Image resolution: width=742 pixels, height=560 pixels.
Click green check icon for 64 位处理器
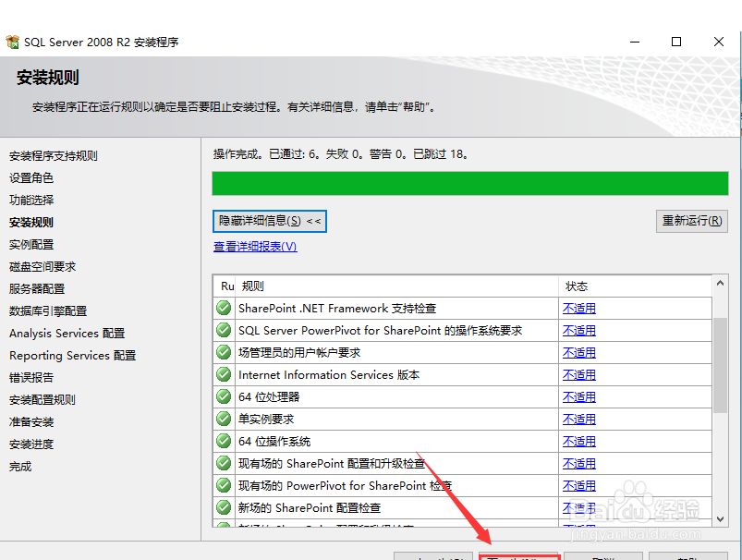224,396
